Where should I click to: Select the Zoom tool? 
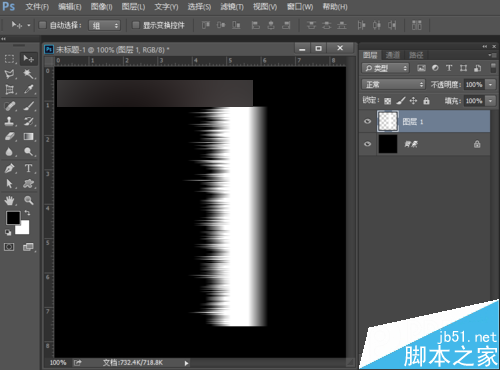(28, 200)
